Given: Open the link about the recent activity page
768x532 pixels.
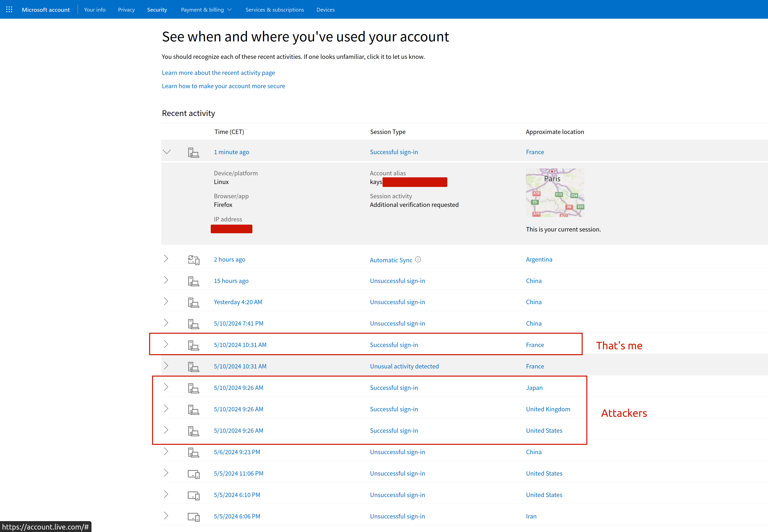Looking at the screenshot, I should pos(218,73).
